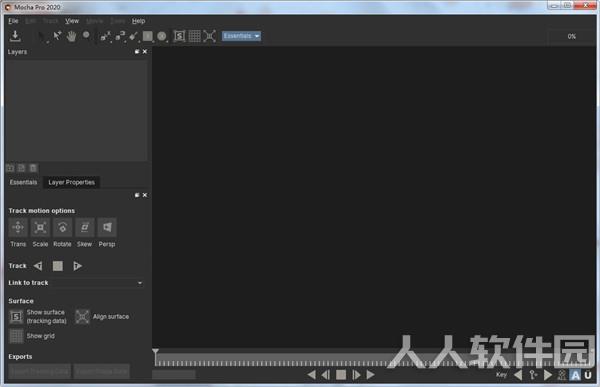Viewport: 600px width, 387px height.
Task: Select the Magnetic/freehand brush spline tool
Action: pos(134,36)
